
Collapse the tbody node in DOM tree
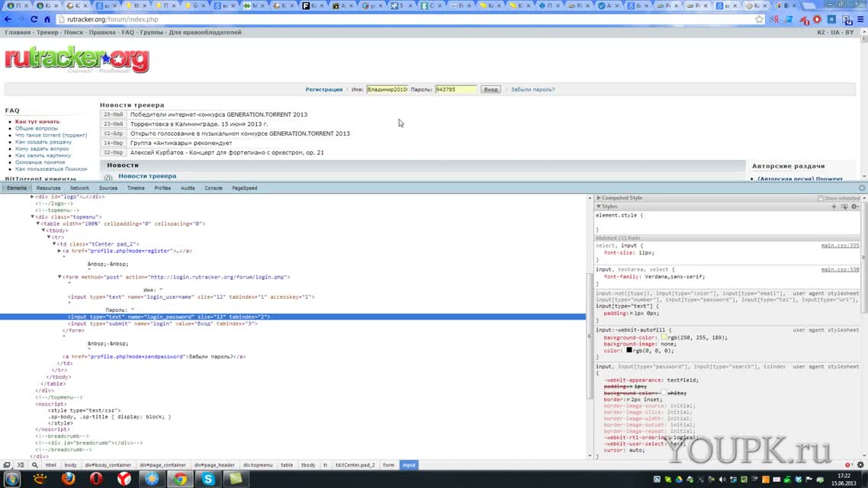(43, 230)
